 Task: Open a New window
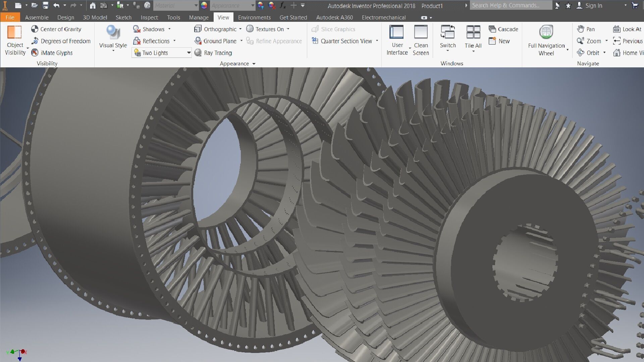pos(499,41)
